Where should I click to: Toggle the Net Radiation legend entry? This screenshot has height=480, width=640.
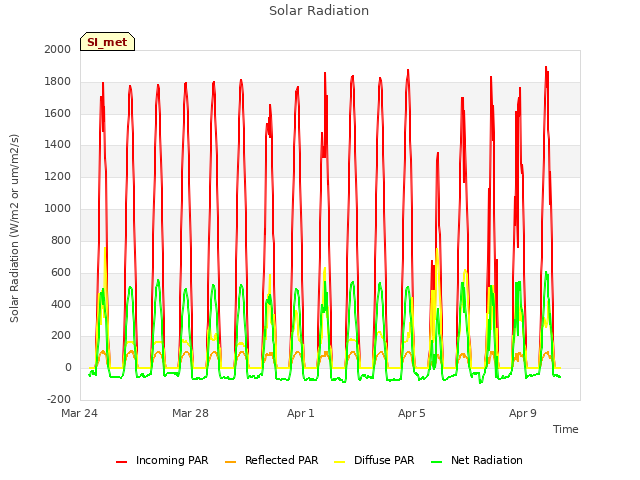click(x=477, y=460)
